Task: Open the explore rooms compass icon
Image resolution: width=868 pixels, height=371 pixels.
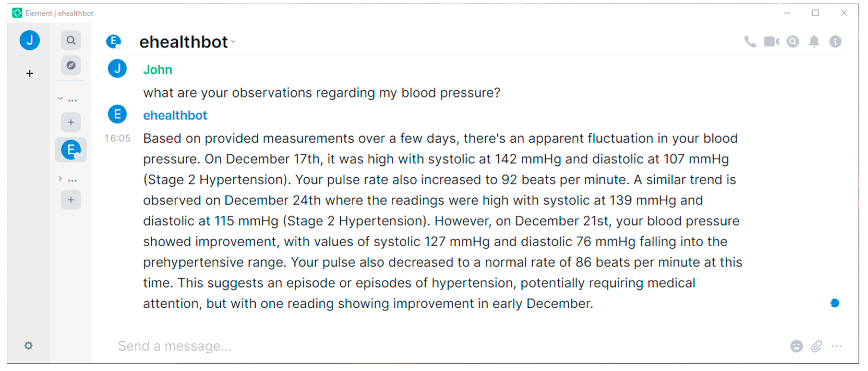Action: coord(71,65)
